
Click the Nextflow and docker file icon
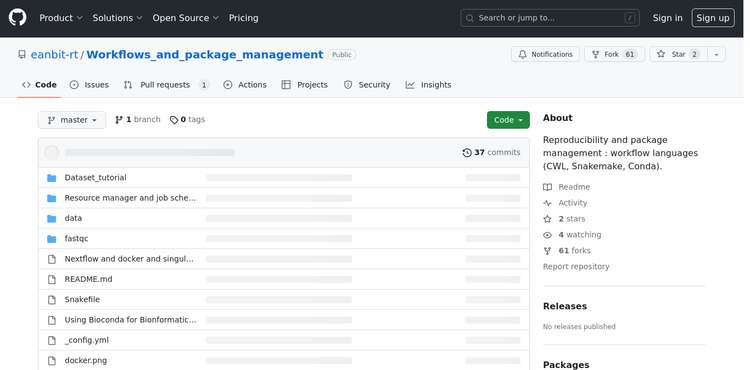click(52, 259)
